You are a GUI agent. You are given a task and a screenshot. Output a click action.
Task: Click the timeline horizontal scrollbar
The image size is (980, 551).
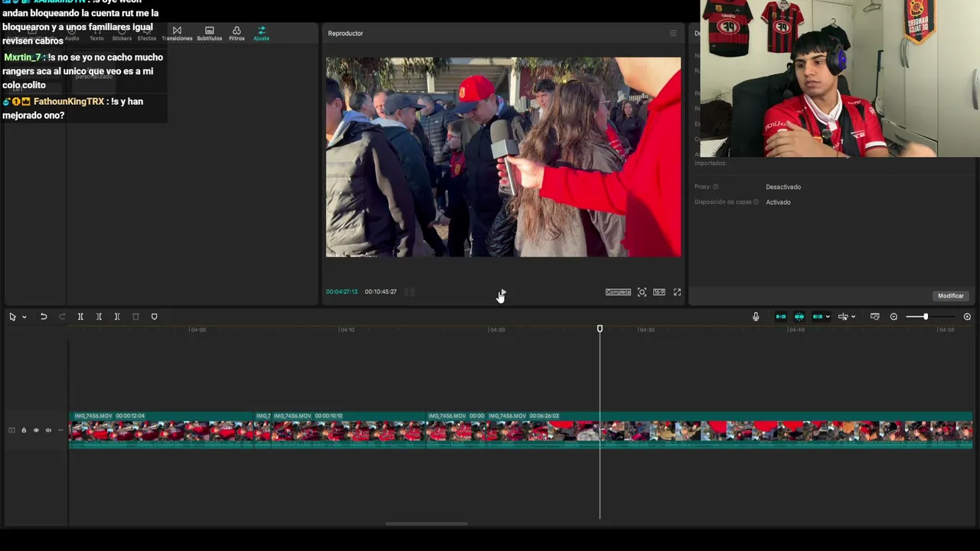[426, 524]
